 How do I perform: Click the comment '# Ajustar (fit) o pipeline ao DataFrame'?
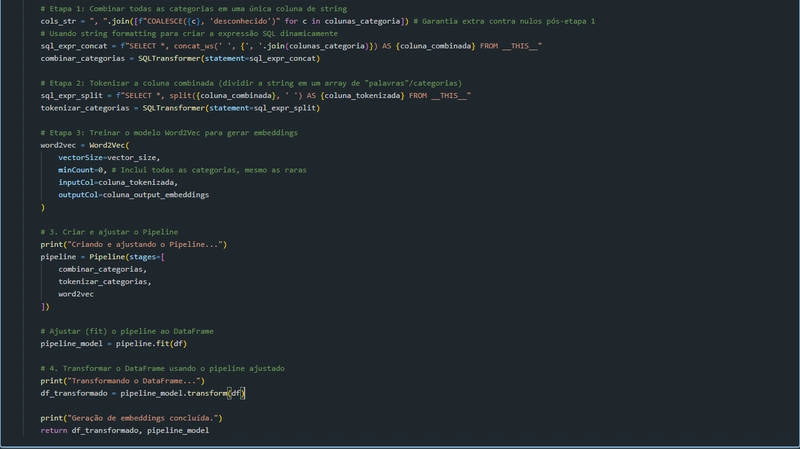tap(127, 331)
